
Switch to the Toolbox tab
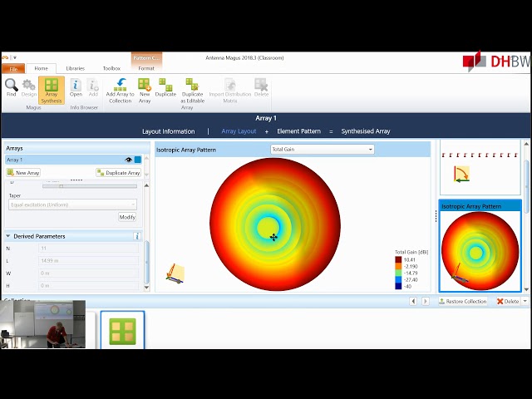[111, 68]
